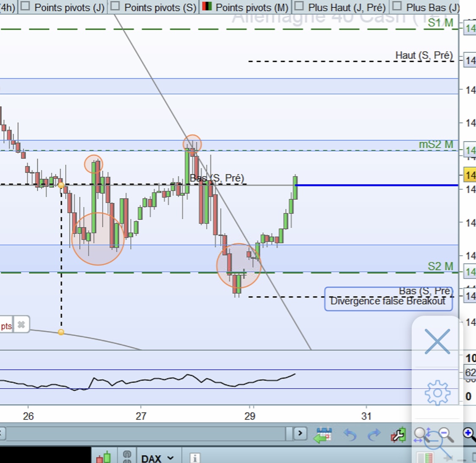Open the DAX instrument dropdown
The width and height of the screenshot is (476, 463).
point(157,458)
